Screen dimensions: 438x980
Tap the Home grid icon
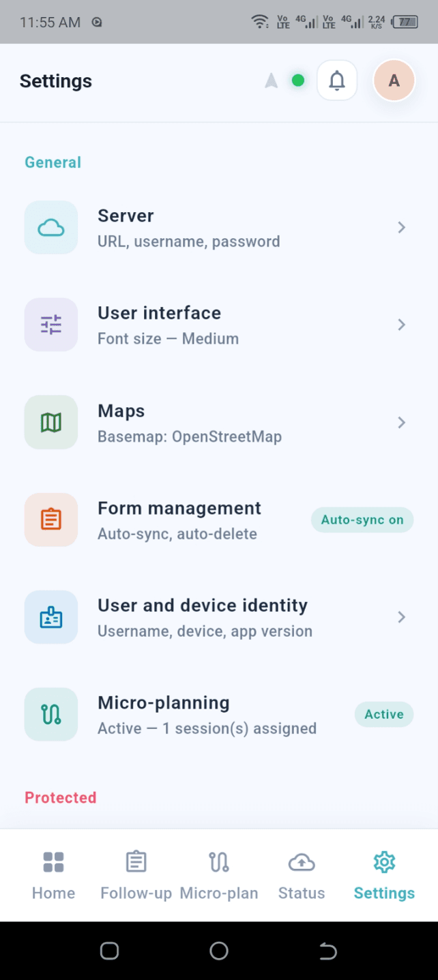(53, 862)
